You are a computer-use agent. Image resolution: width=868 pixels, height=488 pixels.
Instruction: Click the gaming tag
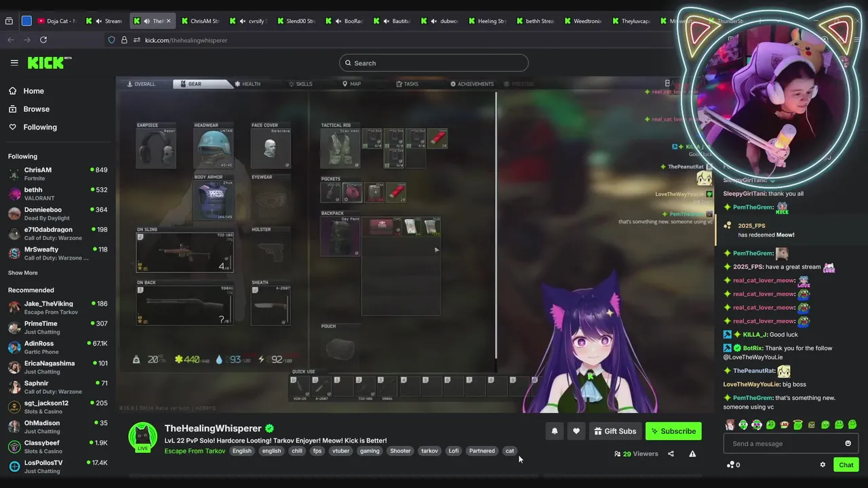(x=370, y=451)
